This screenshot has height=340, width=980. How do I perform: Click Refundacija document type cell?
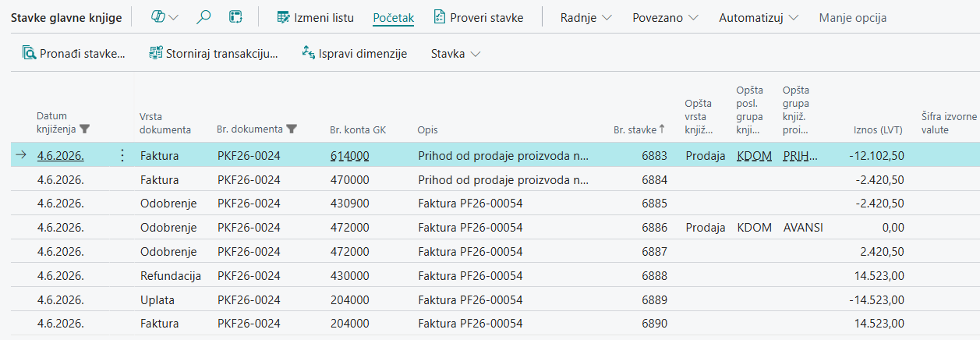(x=171, y=276)
